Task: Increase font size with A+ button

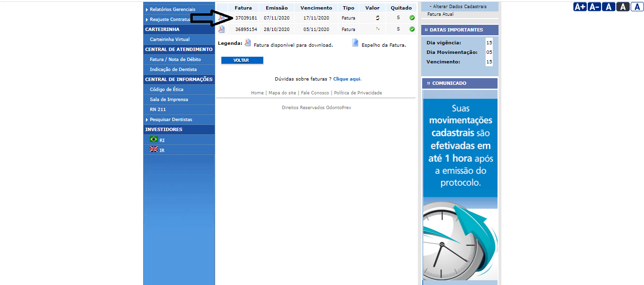Action: [580, 7]
